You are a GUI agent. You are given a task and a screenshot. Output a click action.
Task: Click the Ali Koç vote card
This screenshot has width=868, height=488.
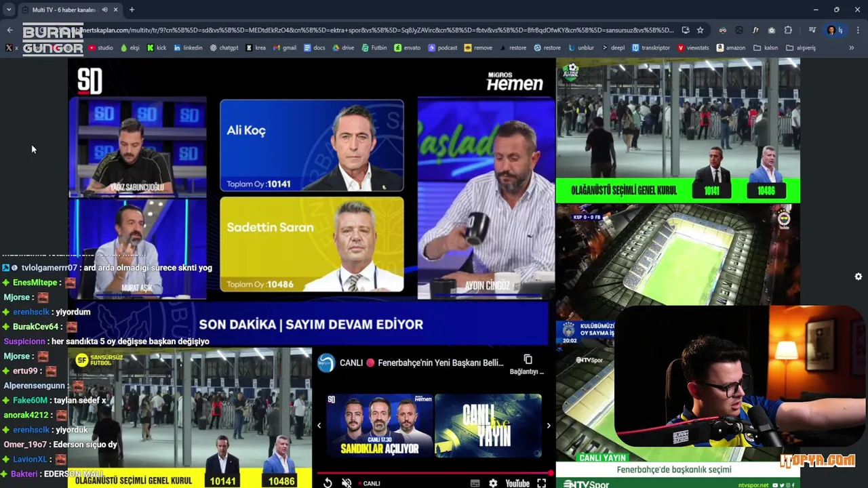pos(312,146)
